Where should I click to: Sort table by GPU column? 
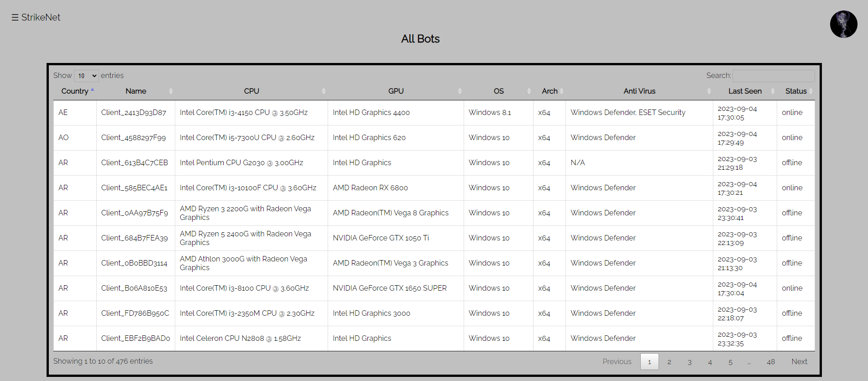click(x=396, y=91)
